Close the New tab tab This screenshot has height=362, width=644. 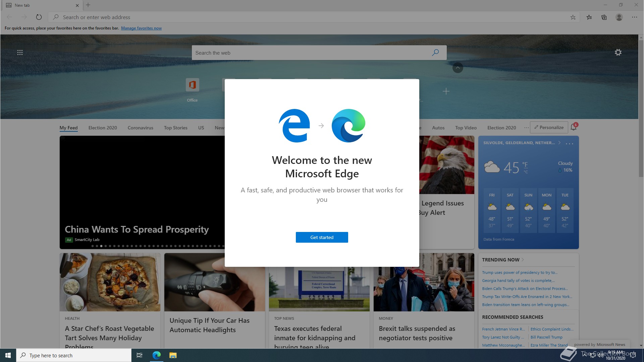tap(77, 5)
